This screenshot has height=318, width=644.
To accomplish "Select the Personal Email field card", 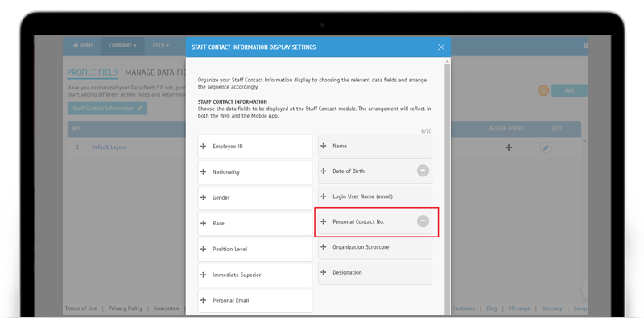I will click(x=255, y=301).
